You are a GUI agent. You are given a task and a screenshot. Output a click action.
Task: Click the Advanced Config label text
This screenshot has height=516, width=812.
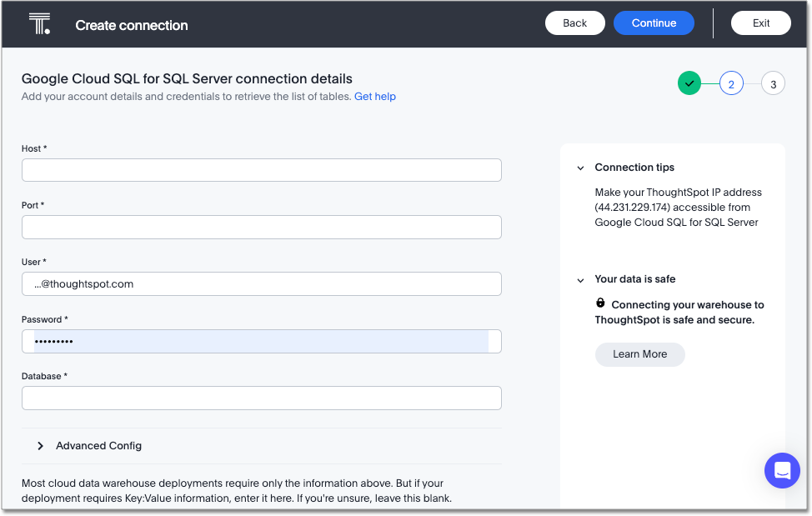tap(98, 446)
